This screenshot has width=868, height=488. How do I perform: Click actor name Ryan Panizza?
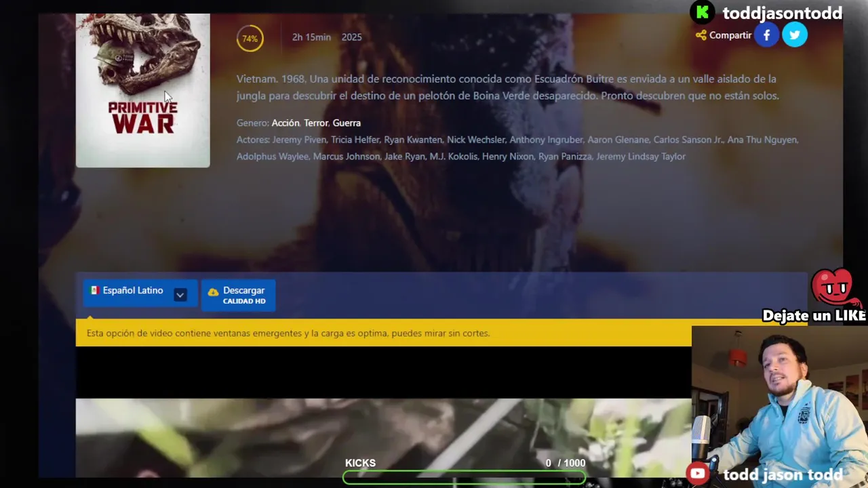click(566, 157)
